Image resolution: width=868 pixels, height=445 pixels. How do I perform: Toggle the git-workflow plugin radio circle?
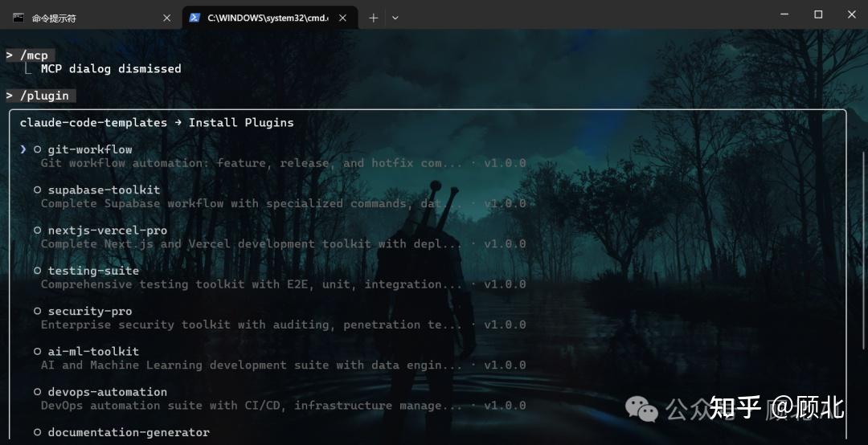point(38,149)
